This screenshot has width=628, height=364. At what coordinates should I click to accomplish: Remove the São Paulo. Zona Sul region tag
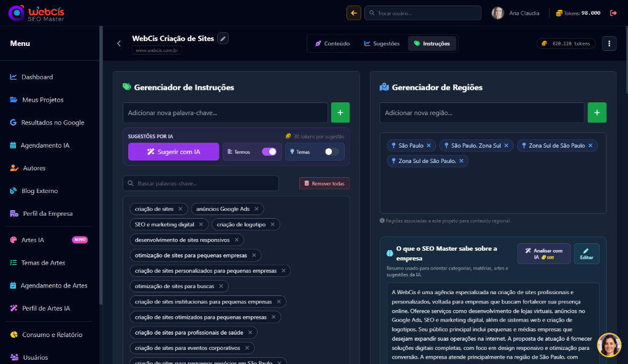coord(506,146)
